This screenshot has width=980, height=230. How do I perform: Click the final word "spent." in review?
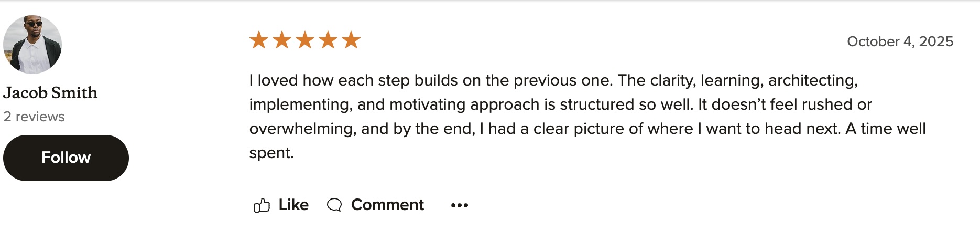pos(271,153)
